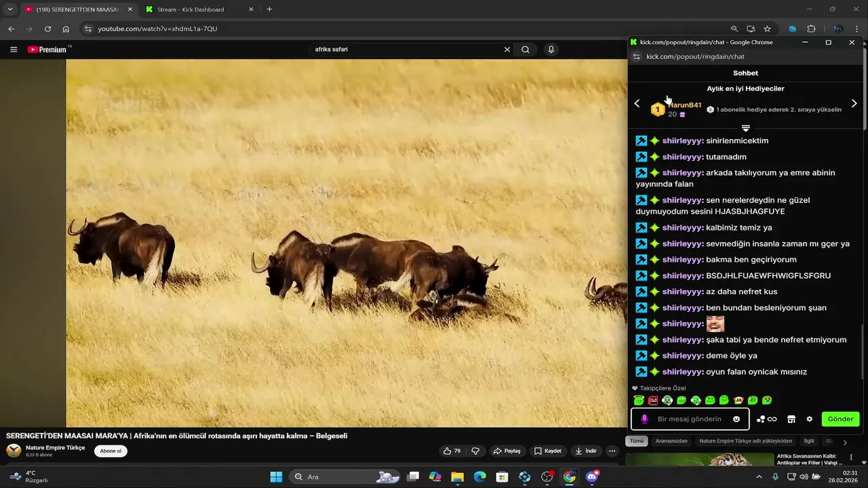Start voice search with microphone icon
The width and height of the screenshot is (868, 488).
(551, 49)
